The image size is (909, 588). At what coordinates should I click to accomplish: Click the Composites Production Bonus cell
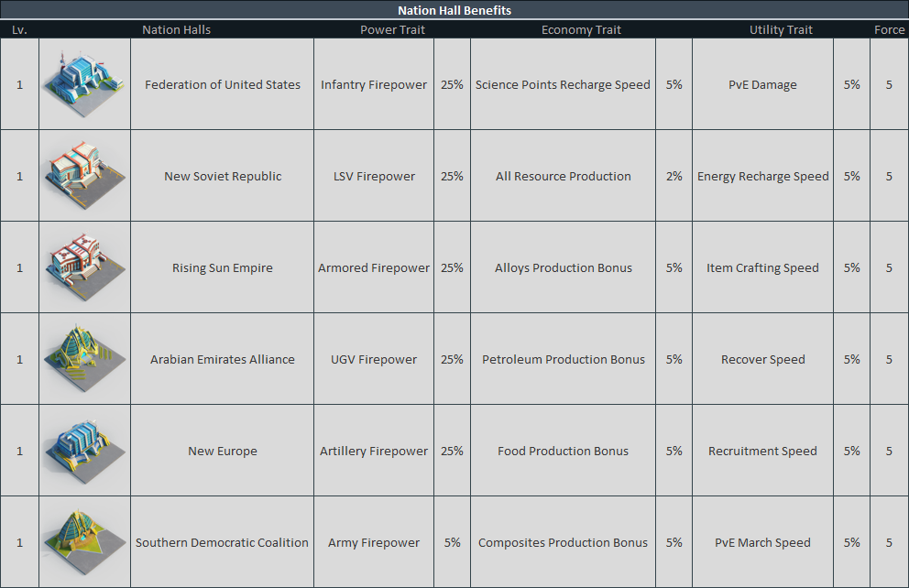coord(563,542)
